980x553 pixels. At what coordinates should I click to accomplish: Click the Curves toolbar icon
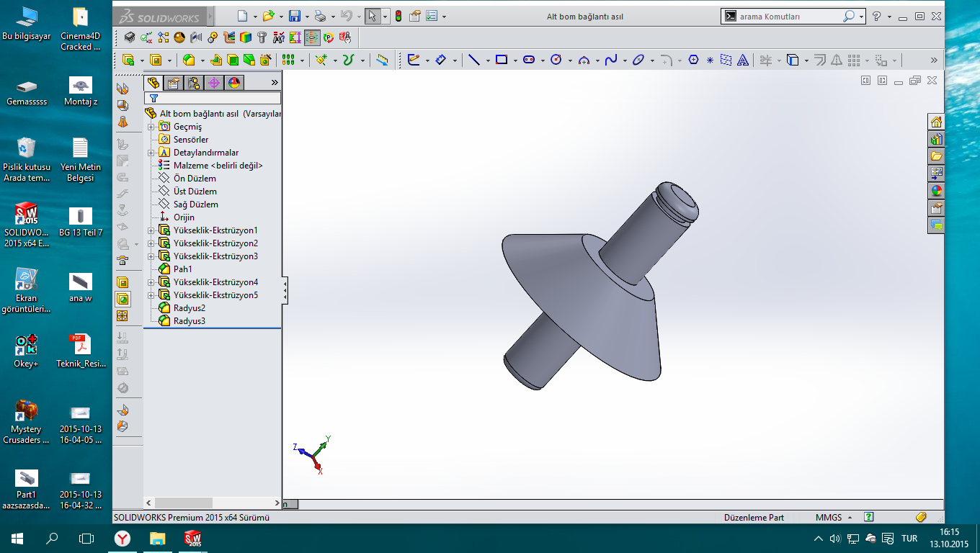(349, 60)
